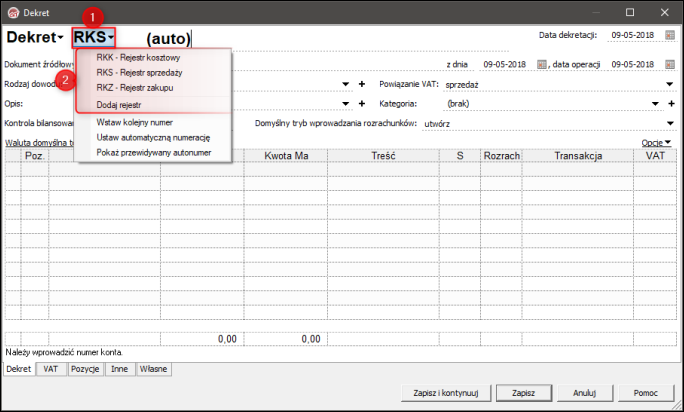Click the data operacji date field

[633, 65]
